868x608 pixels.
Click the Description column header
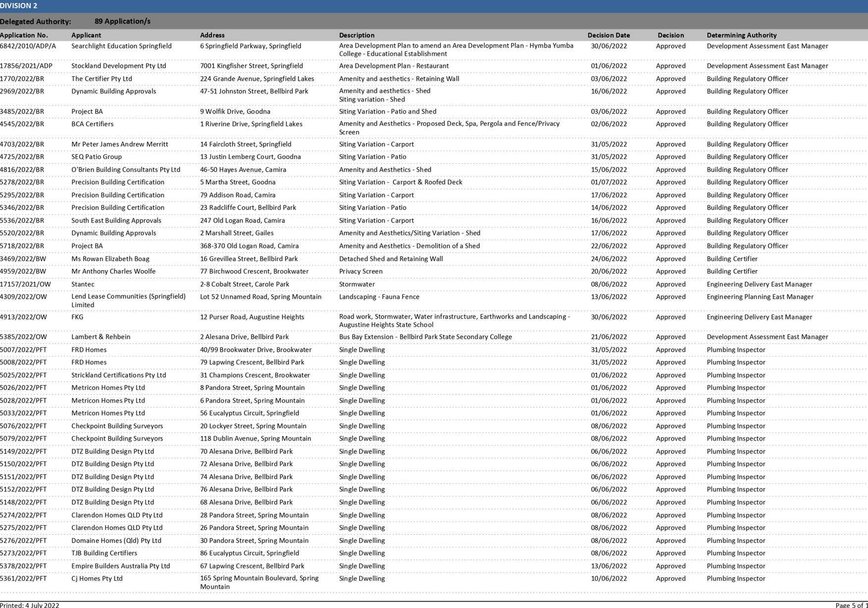(357, 35)
